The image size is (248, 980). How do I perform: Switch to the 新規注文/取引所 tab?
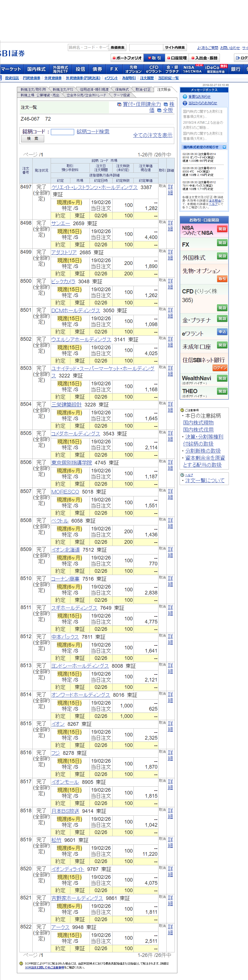pos(33,89)
